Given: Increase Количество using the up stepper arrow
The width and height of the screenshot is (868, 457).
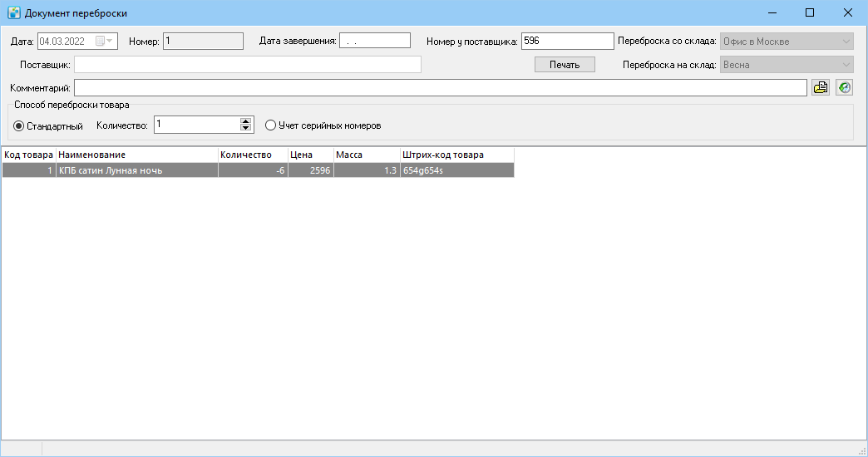Looking at the screenshot, I should (246, 121).
